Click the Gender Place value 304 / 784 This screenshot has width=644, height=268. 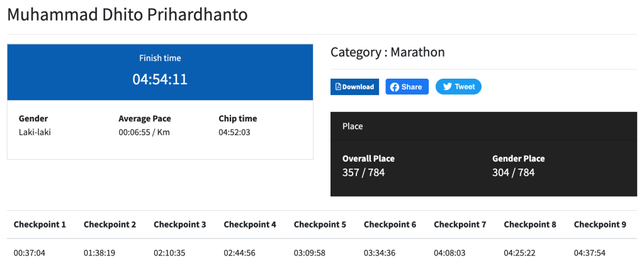pyautogui.click(x=513, y=172)
